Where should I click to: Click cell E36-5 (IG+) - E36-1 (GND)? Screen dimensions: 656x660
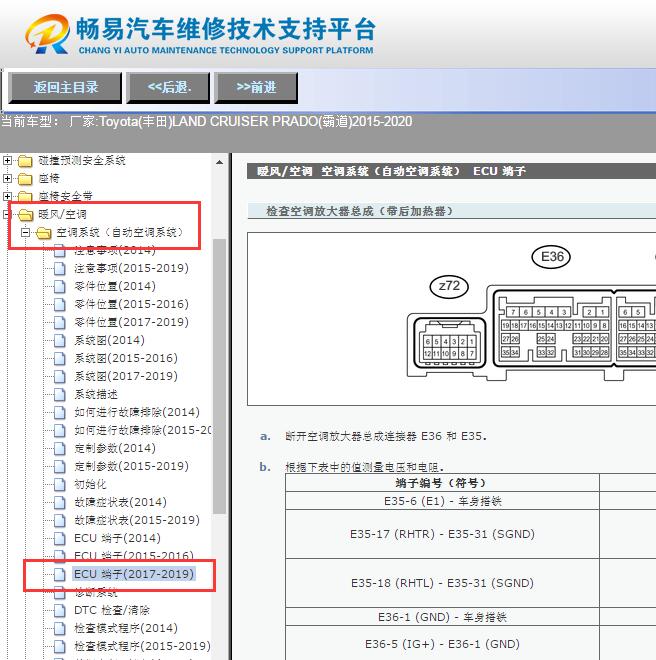pos(442,644)
